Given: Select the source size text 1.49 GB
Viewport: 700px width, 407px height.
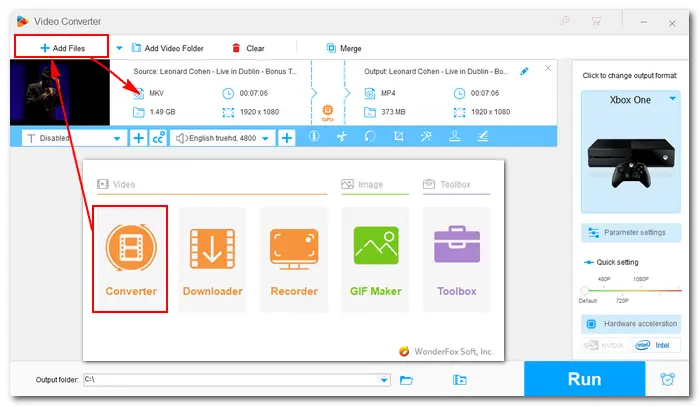Looking at the screenshot, I should pyautogui.click(x=162, y=112).
